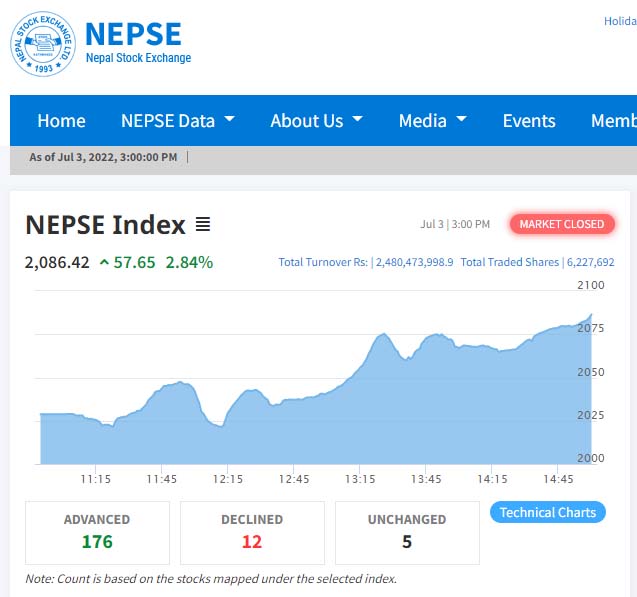
Task: Expand the About Us dropdown menu
Action: point(316,121)
